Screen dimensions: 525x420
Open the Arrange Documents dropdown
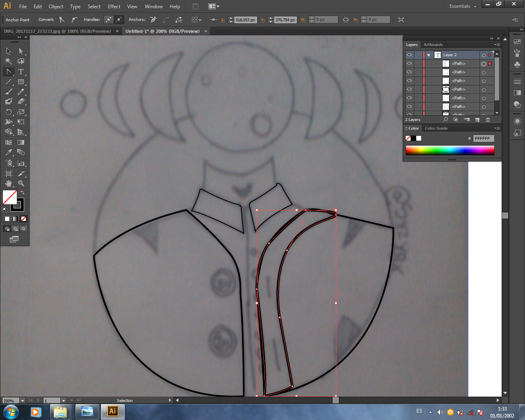[214, 6]
